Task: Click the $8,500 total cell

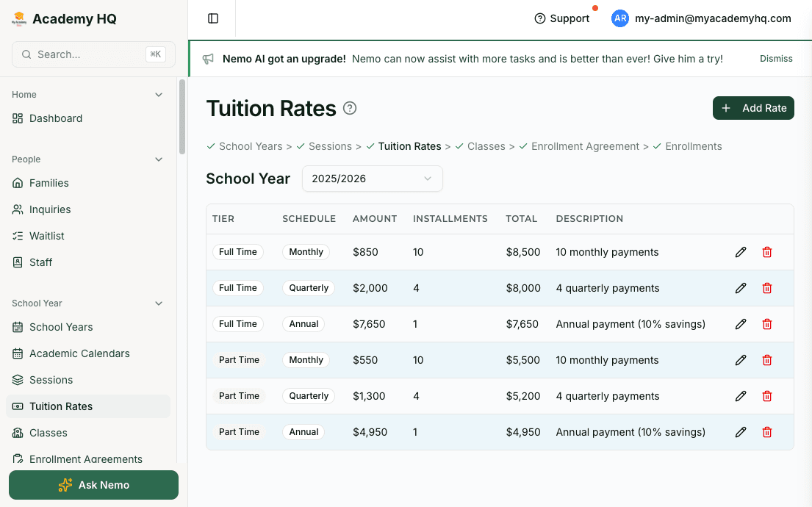Action: pos(523,252)
